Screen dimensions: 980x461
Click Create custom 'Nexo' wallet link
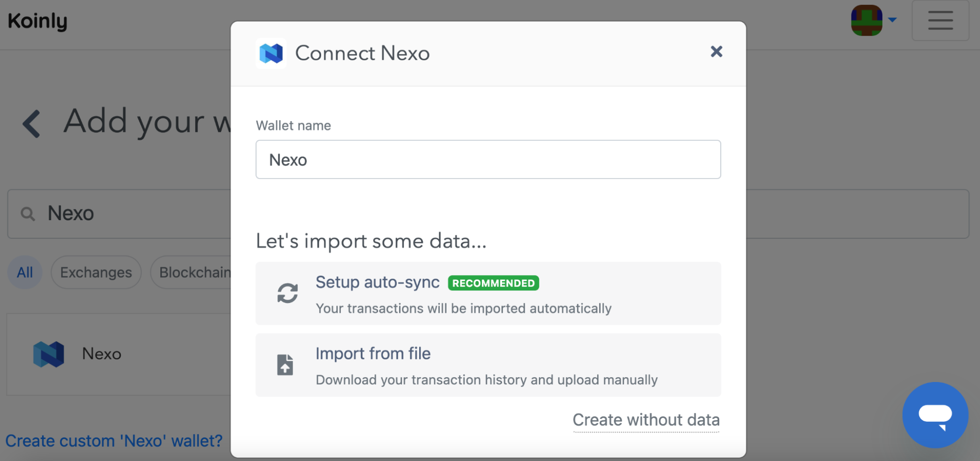(114, 441)
